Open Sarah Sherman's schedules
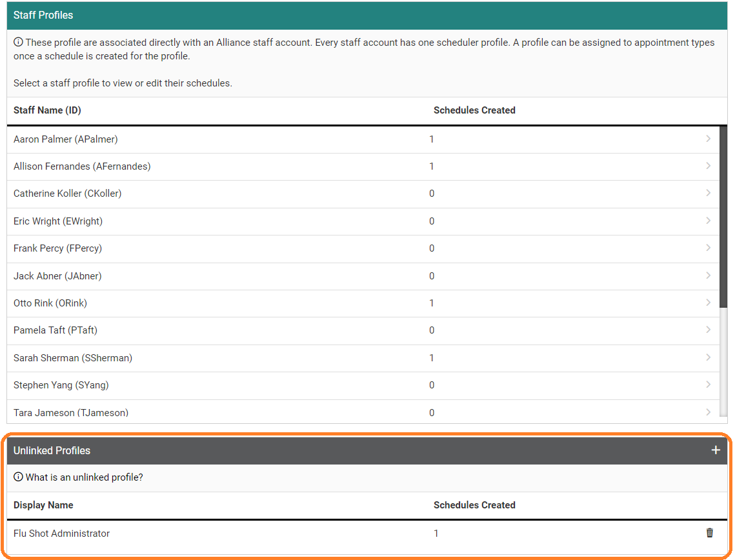 click(73, 358)
